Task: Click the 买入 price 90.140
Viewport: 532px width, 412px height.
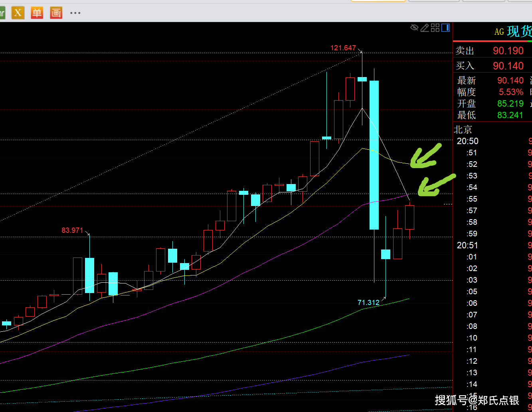Action: [508, 66]
